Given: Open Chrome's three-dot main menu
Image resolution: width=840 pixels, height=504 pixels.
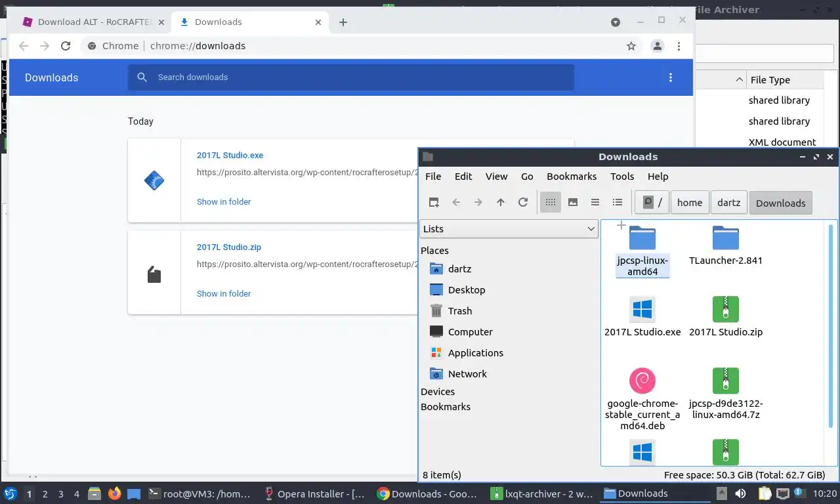Looking at the screenshot, I should point(679,46).
